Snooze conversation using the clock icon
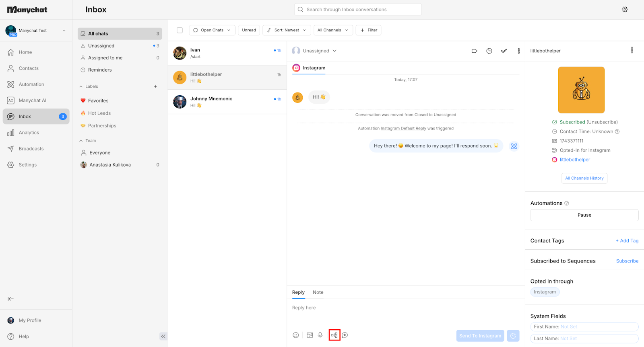 pos(489,51)
